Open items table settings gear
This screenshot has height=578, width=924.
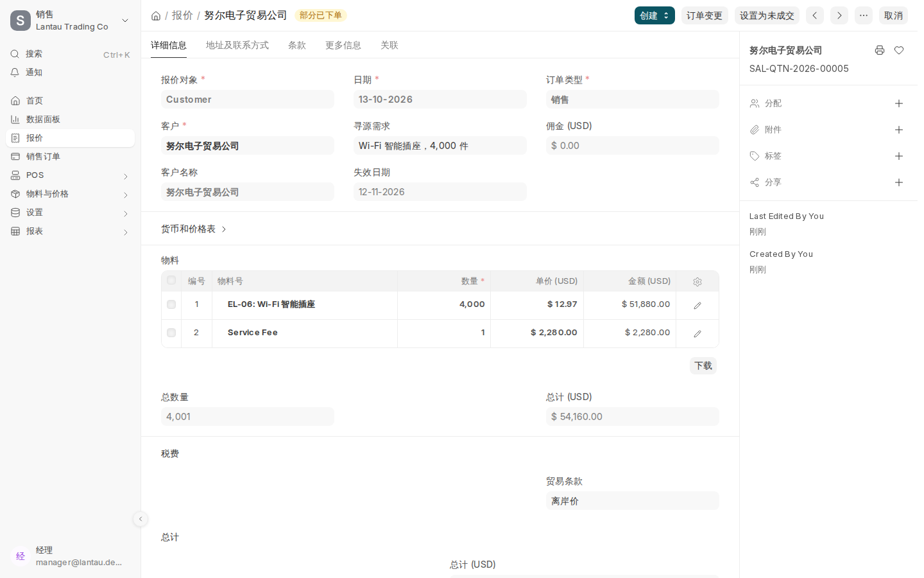[x=697, y=282]
